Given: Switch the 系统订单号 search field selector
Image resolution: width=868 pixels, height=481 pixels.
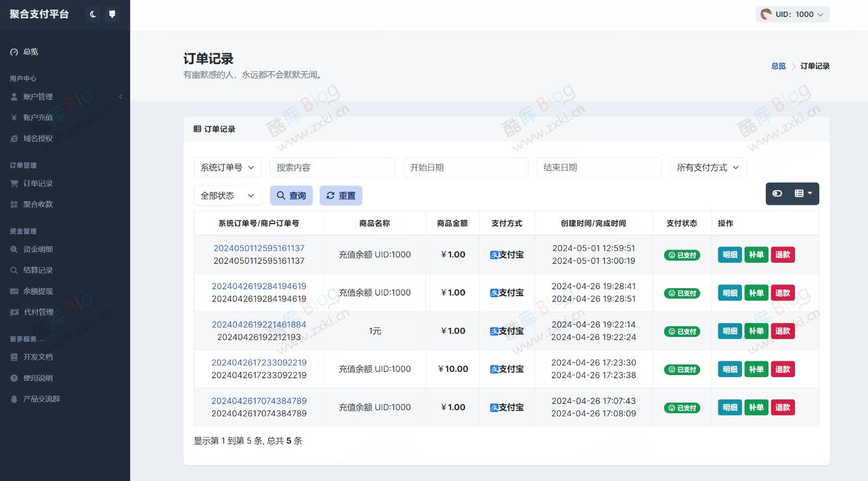Looking at the screenshot, I should pyautogui.click(x=227, y=167).
